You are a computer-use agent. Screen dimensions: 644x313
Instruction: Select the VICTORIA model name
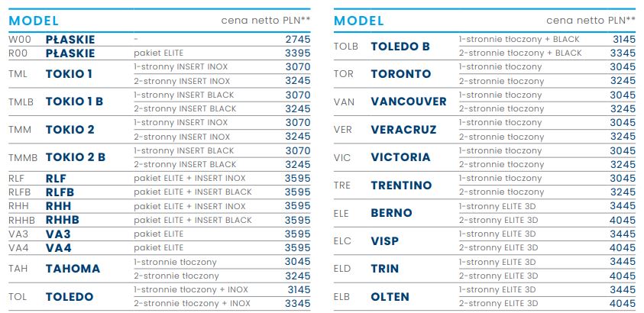400,157
